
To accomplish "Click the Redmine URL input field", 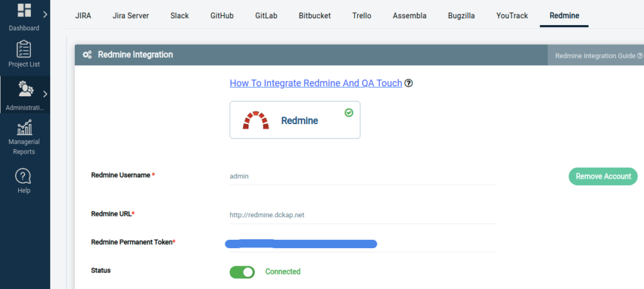I will (362, 215).
